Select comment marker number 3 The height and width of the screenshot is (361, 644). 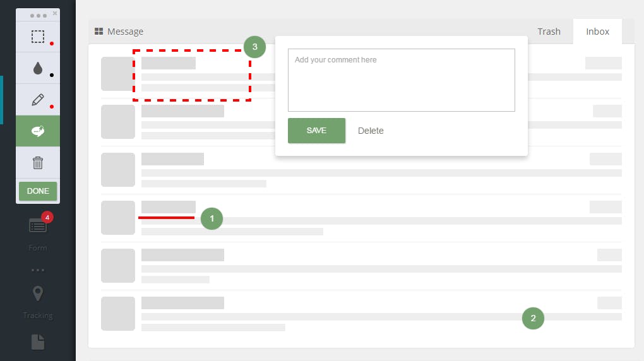254,47
